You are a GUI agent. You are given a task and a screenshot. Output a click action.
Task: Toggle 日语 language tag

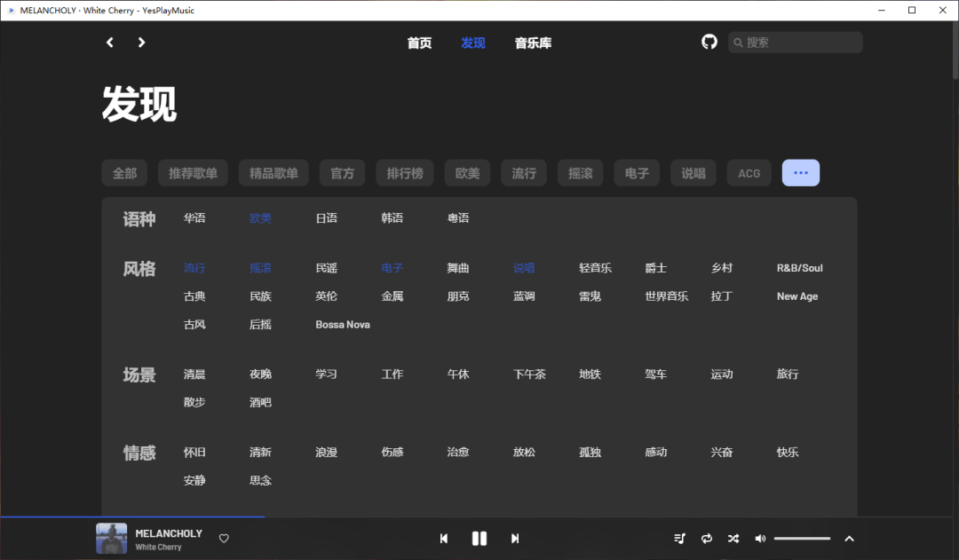pos(326,217)
